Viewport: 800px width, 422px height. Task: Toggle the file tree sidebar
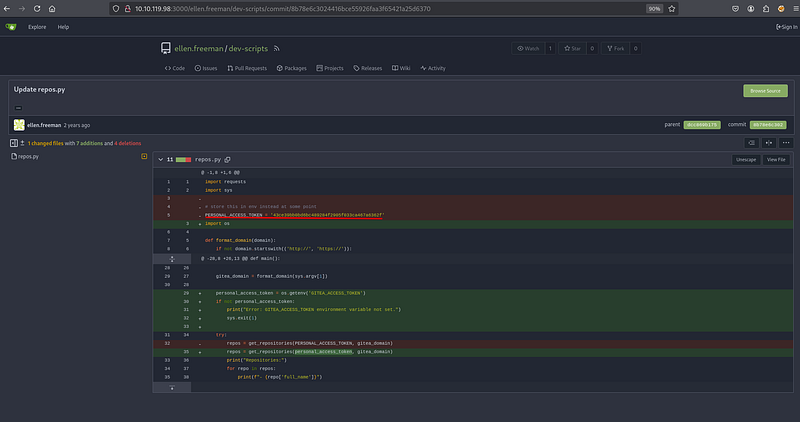[14, 143]
